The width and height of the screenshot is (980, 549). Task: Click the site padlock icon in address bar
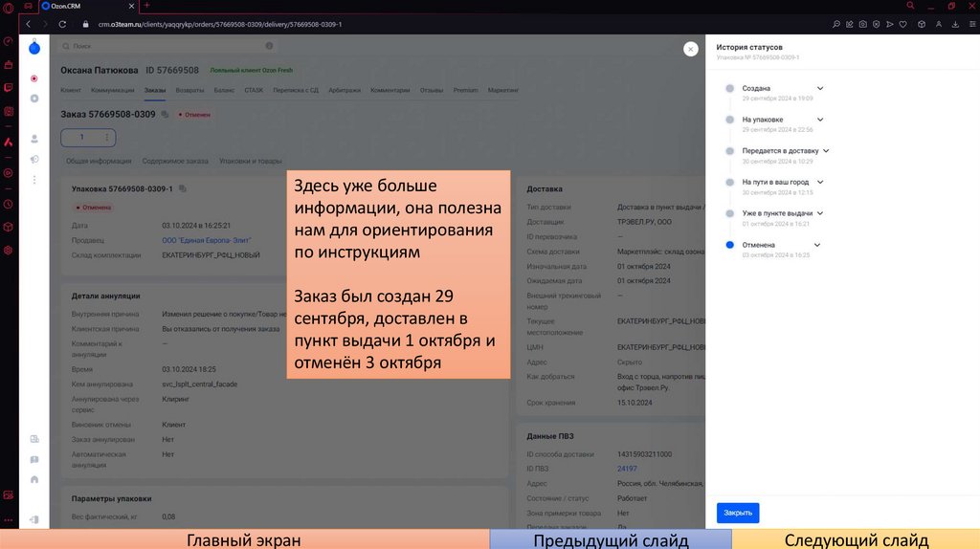(85, 24)
